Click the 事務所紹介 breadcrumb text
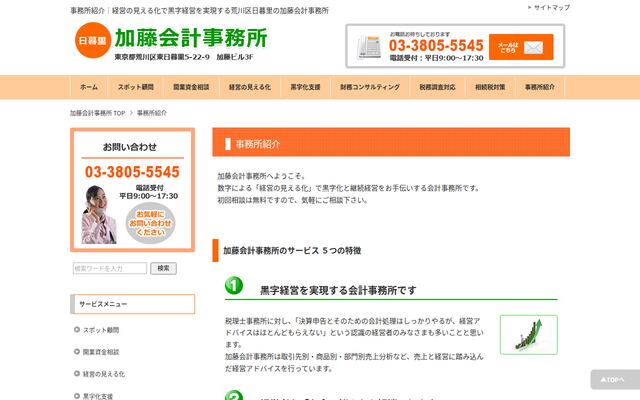The height and width of the screenshot is (400, 640). click(152, 113)
